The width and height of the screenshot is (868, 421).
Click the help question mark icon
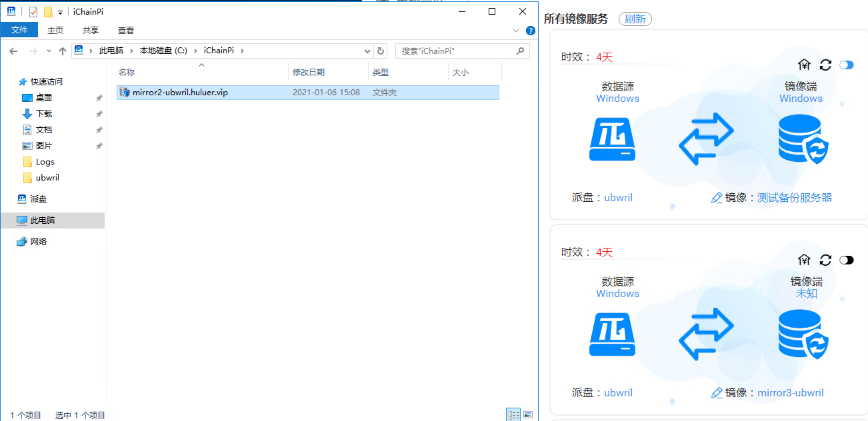530,30
